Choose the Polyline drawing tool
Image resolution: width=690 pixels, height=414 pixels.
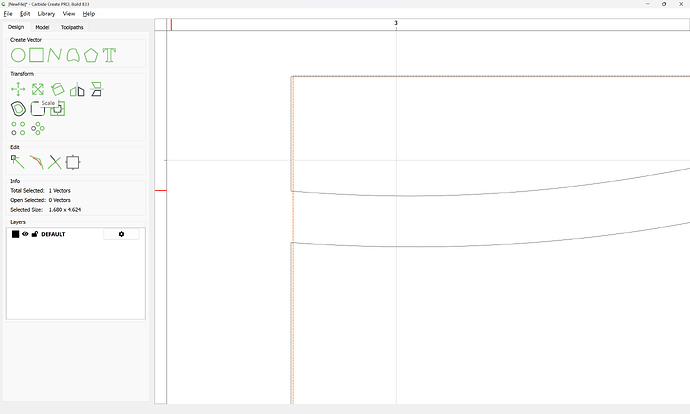click(54, 55)
